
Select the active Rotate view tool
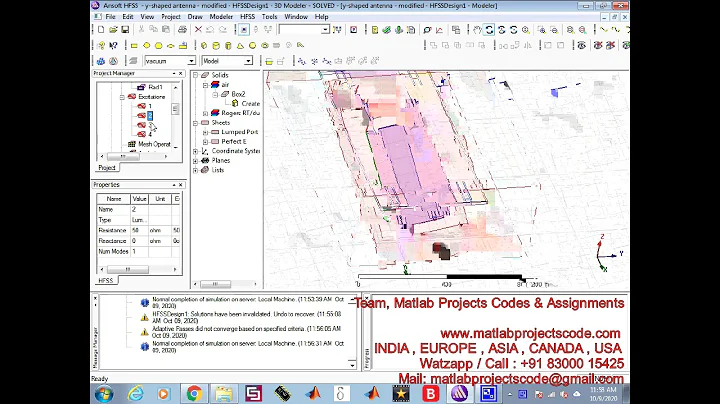(489, 30)
